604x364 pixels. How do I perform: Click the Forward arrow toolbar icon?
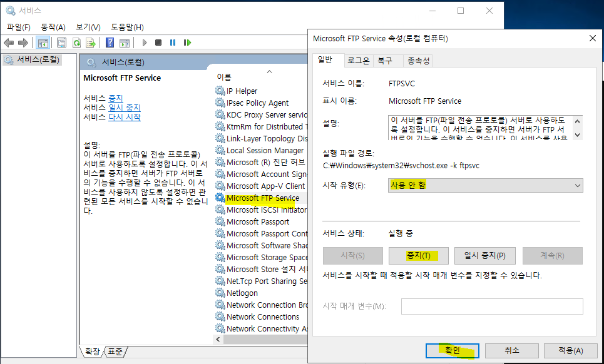(x=23, y=43)
